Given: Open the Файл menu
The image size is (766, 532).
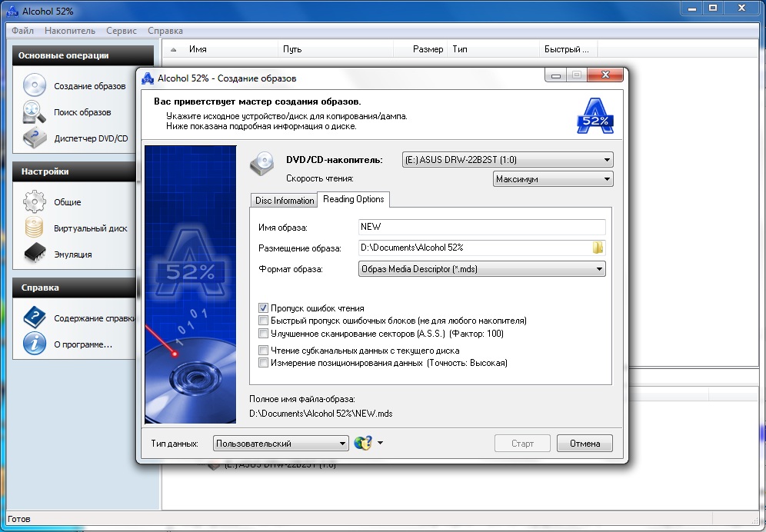Looking at the screenshot, I should (22, 31).
